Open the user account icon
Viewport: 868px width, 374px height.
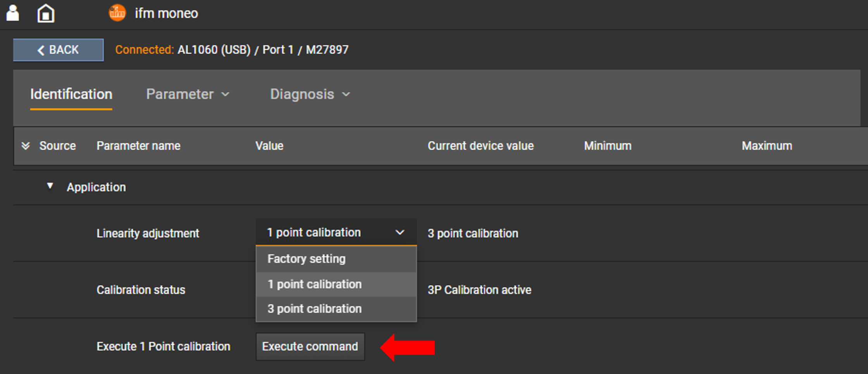pos(13,13)
